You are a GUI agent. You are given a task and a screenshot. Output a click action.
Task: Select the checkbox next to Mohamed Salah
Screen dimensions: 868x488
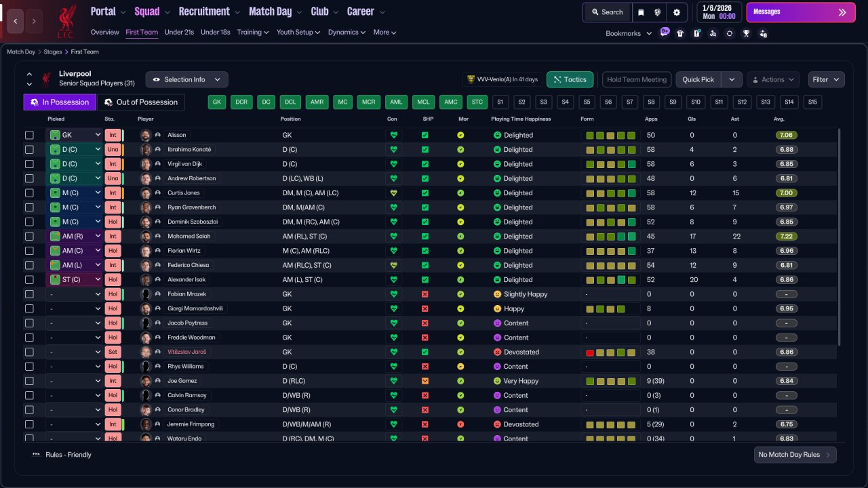[29, 237]
